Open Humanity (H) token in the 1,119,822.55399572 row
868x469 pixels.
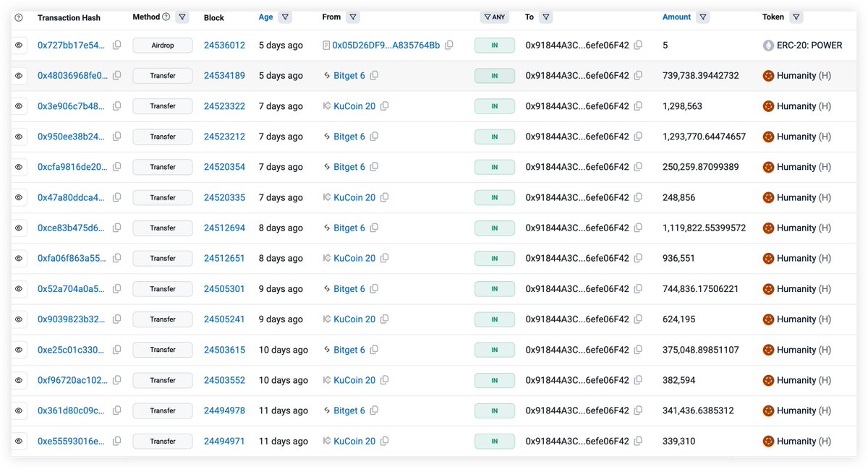[804, 228]
